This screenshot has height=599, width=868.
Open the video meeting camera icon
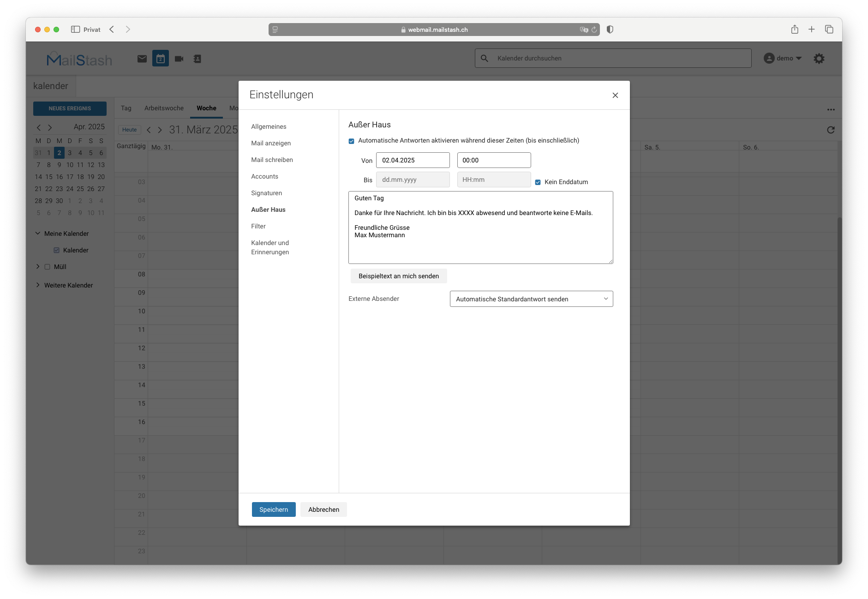coord(179,59)
